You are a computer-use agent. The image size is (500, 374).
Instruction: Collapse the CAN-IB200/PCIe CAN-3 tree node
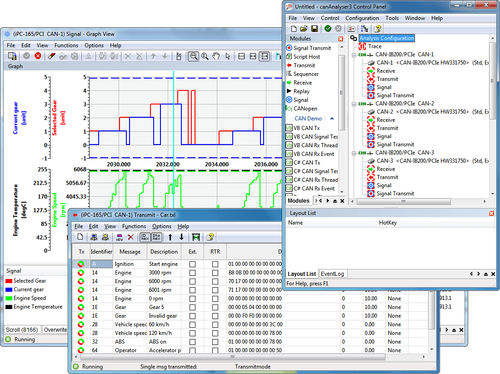[354, 153]
